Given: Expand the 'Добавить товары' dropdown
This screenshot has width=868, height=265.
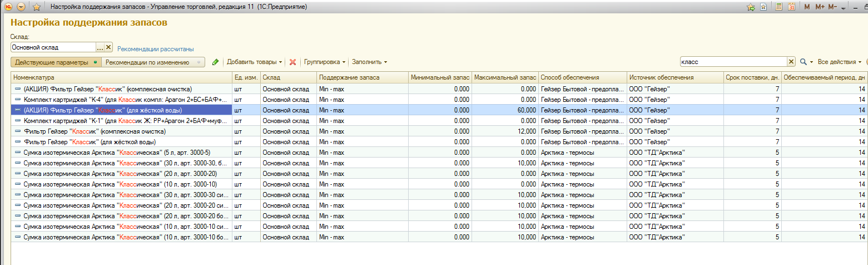Looking at the screenshot, I should (x=255, y=62).
